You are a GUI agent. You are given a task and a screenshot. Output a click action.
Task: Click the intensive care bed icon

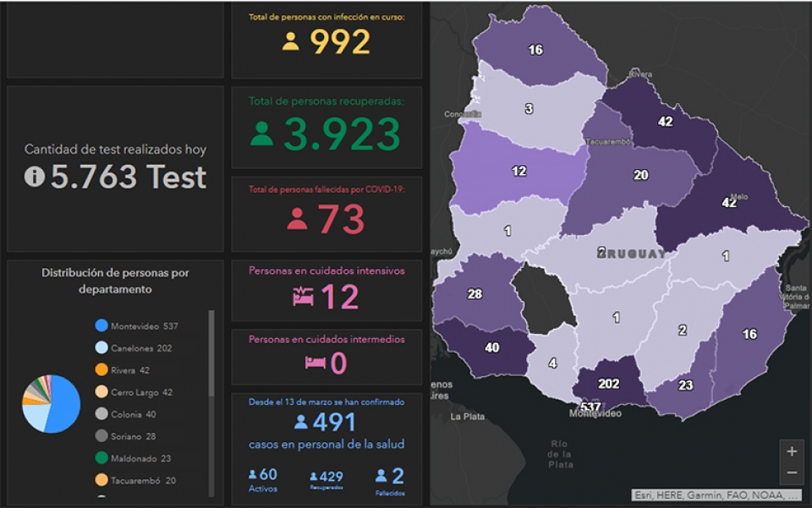[x=303, y=297]
